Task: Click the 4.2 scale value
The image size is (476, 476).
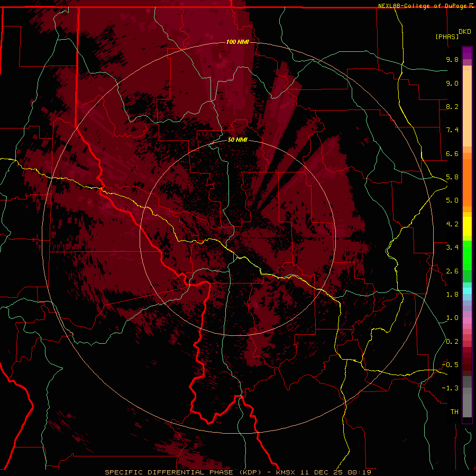Action: (x=452, y=224)
